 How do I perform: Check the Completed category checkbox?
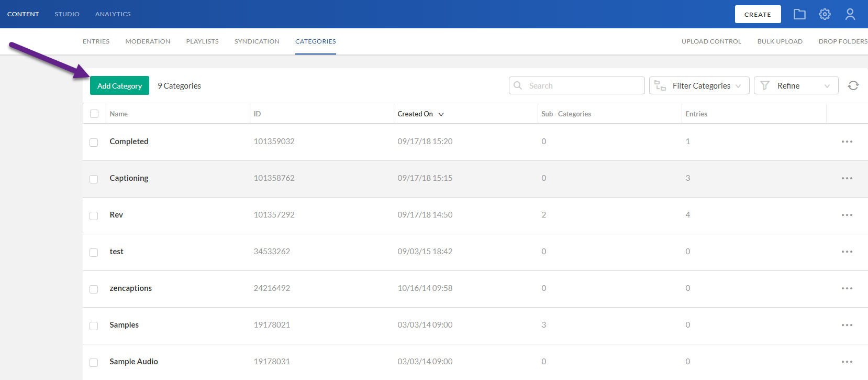94,143
